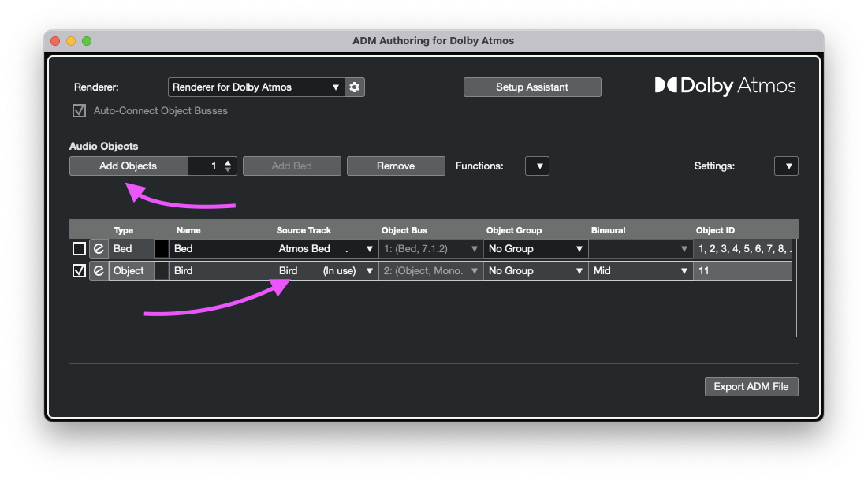Image resolution: width=868 pixels, height=480 pixels.
Task: Click the Bed row color swatch
Action: point(162,249)
